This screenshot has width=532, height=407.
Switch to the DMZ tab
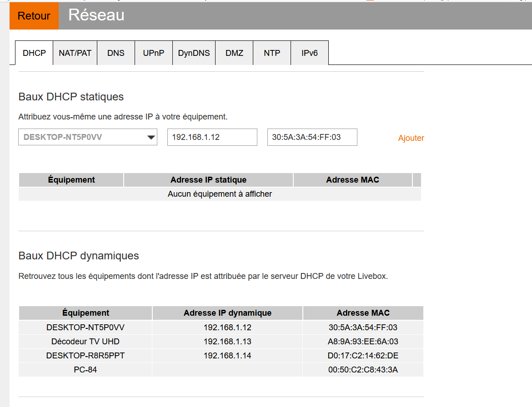pos(234,53)
